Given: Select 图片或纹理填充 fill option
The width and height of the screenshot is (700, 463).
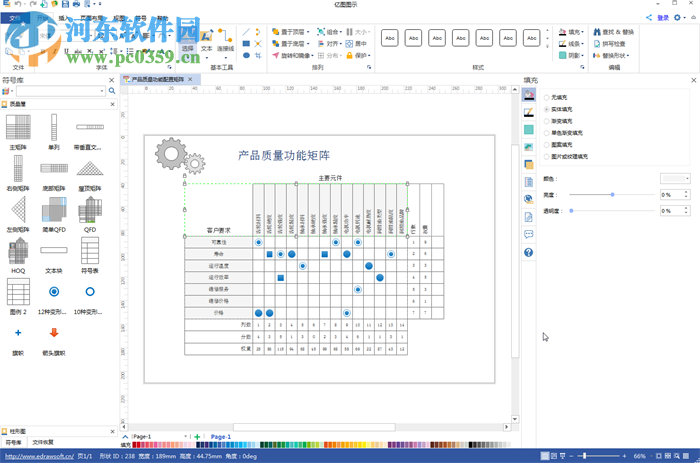Looking at the screenshot, I should pyautogui.click(x=566, y=157).
